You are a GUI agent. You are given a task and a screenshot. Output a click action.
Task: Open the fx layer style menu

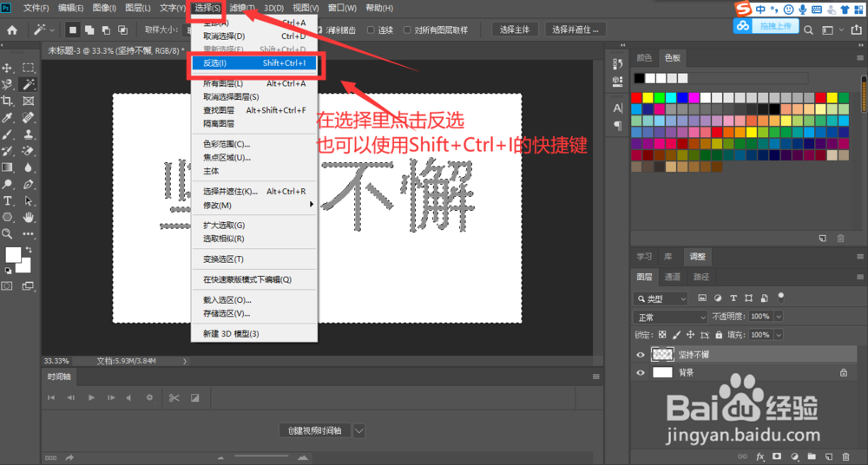point(760,456)
